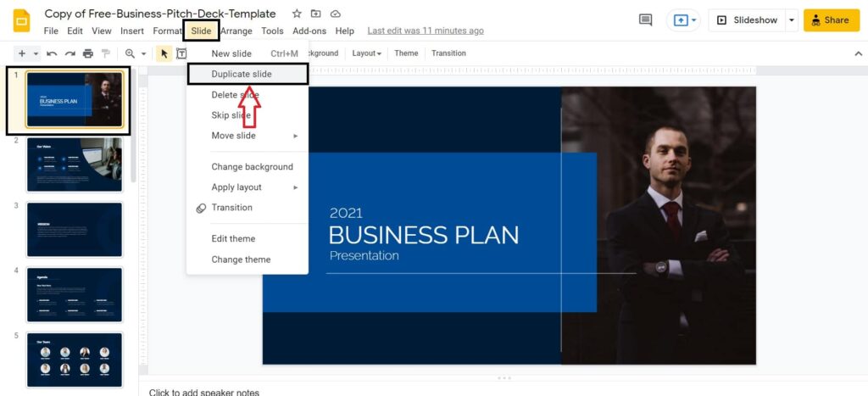Open the Layout dropdown in toolbar

366,53
